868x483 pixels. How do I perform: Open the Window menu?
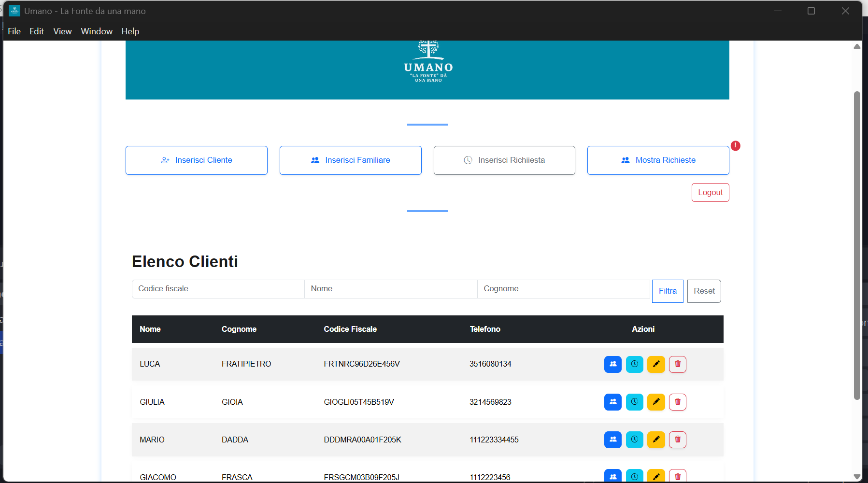click(x=97, y=31)
